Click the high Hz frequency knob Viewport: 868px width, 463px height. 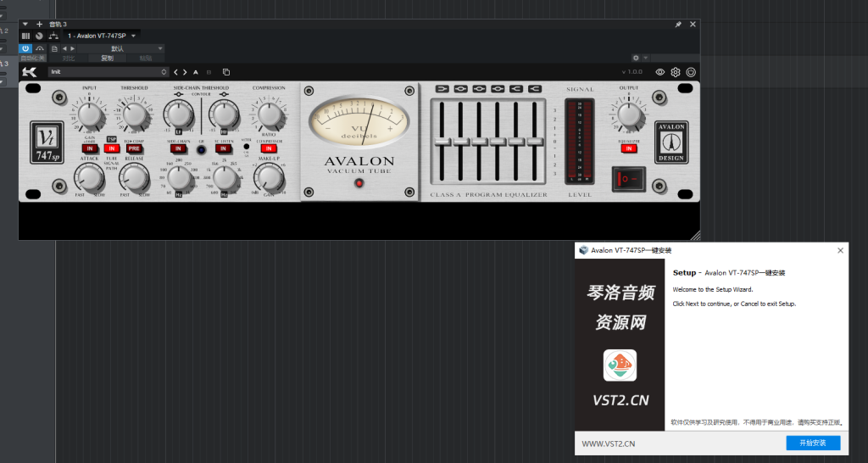point(224,178)
